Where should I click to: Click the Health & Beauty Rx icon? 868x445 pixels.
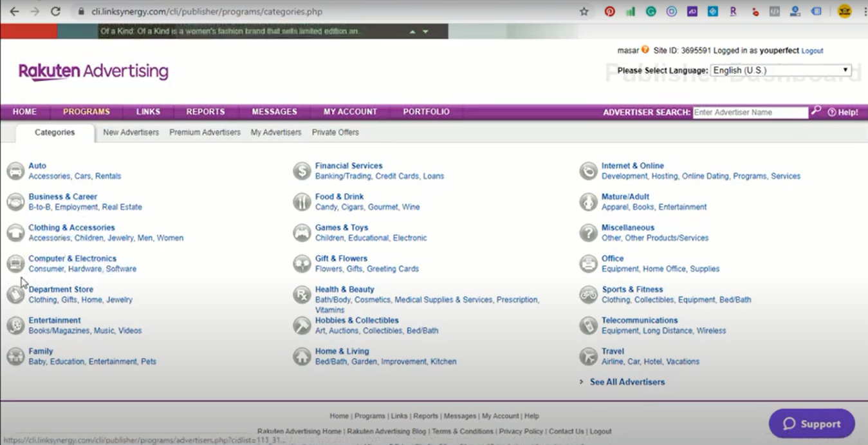(302, 295)
